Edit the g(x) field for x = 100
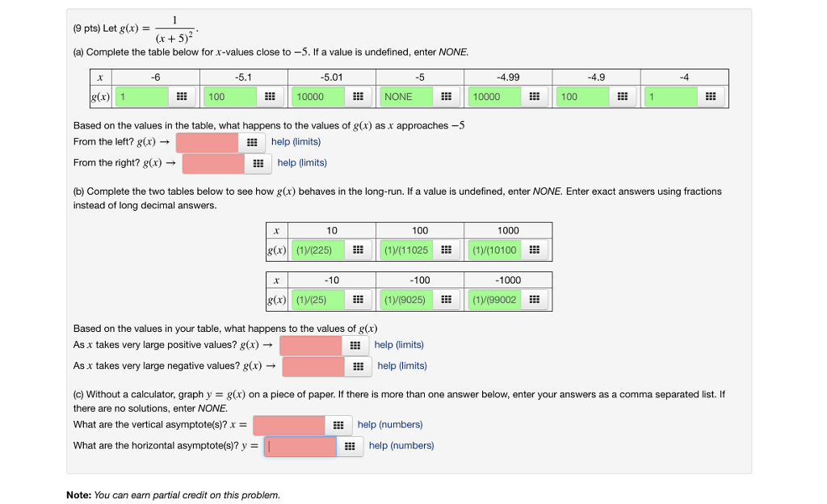This screenshot has height=504, width=827. [x=407, y=250]
